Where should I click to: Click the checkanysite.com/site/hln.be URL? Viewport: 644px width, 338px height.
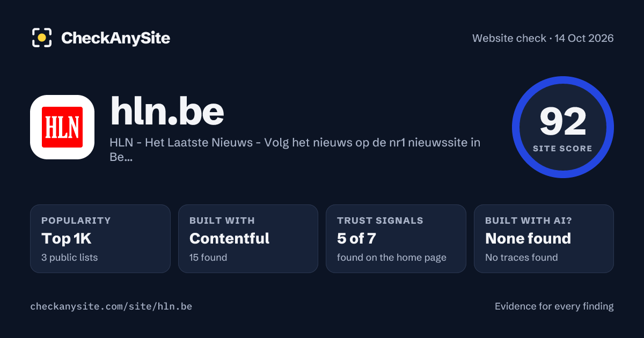(x=111, y=306)
